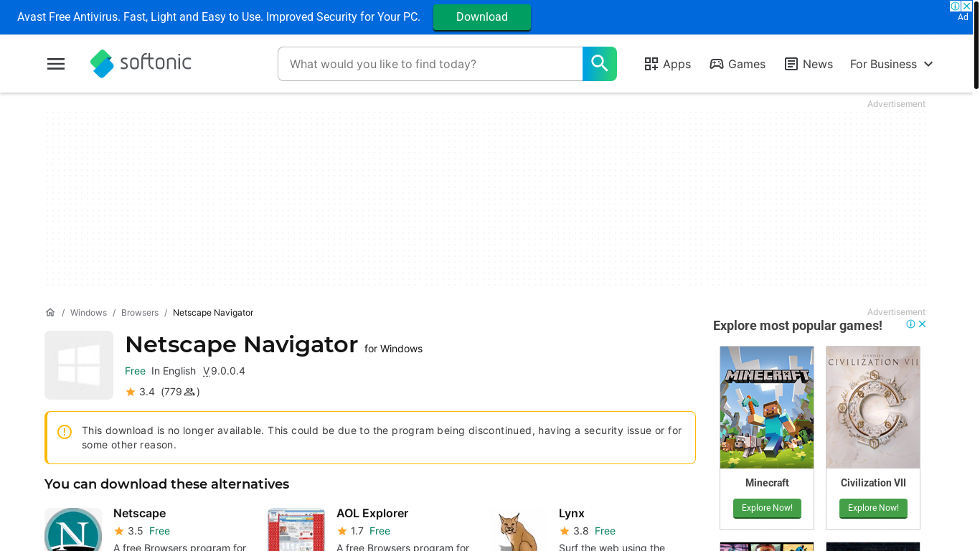Click Explore Now under Civilization VII
The width and height of the screenshot is (980, 551).
pyautogui.click(x=873, y=508)
